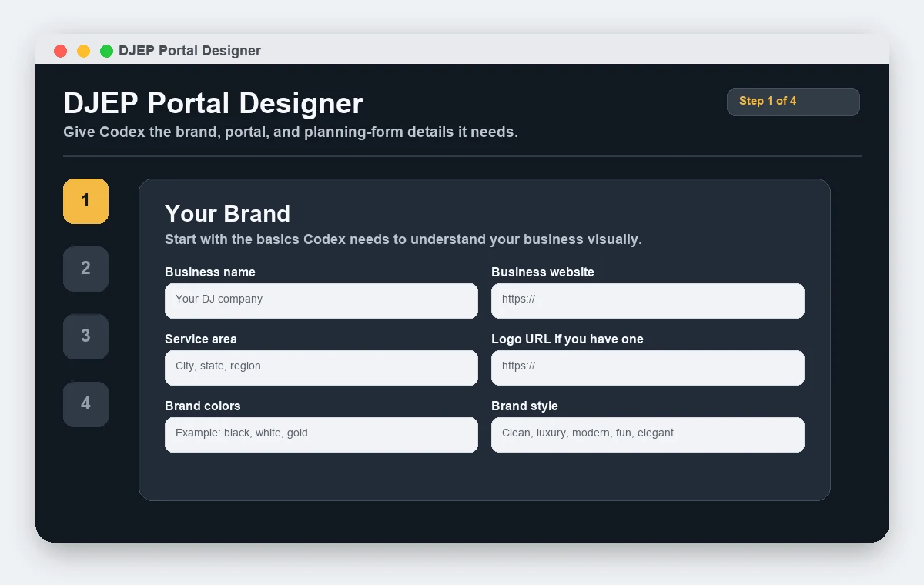
Task: Go to step 3 in the sidebar
Action: coord(85,336)
